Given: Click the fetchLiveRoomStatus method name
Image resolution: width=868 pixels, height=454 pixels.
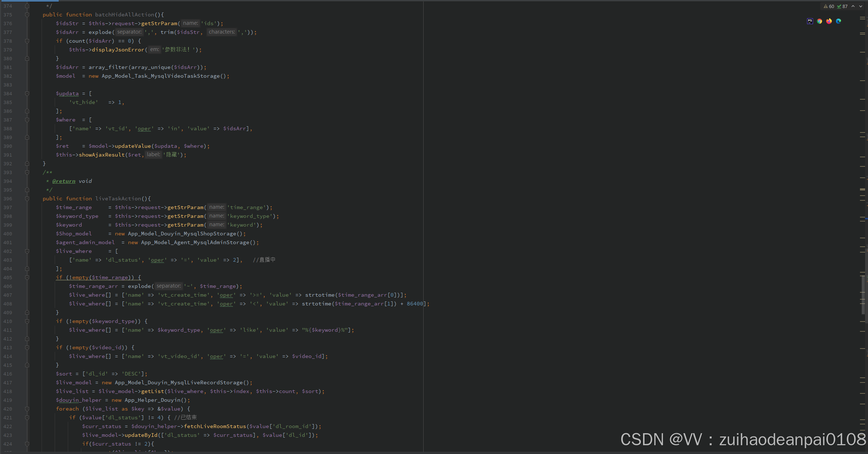Looking at the screenshot, I should point(215,426).
